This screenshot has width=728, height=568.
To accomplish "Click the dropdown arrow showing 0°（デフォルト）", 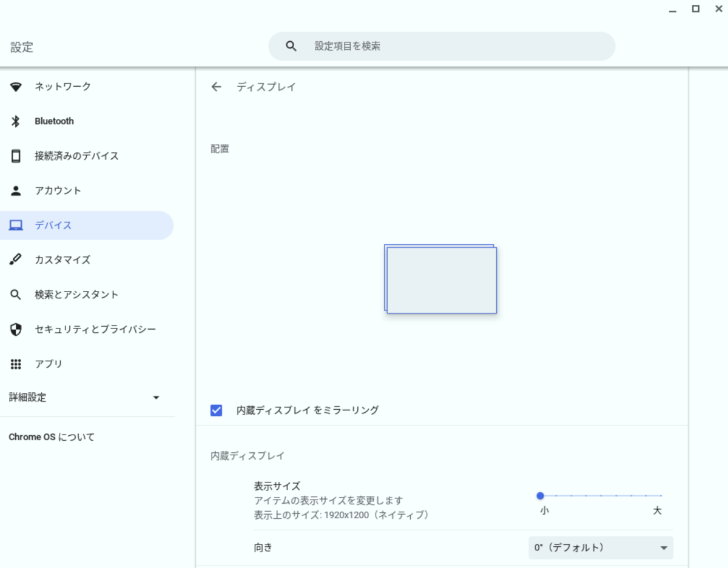I will 662,547.
